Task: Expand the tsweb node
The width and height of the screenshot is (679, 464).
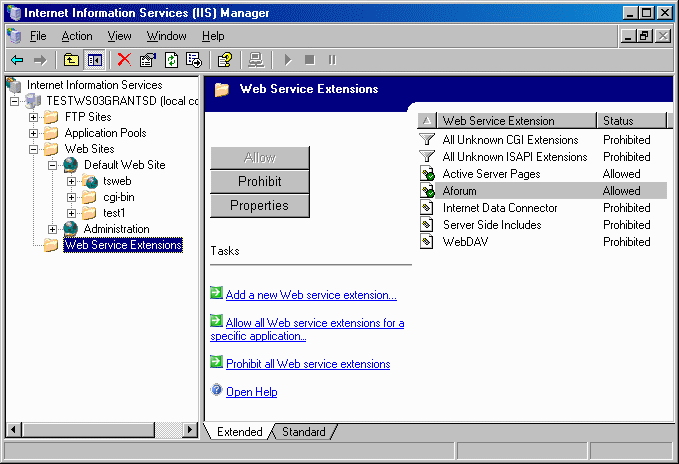Action: [x=71, y=181]
